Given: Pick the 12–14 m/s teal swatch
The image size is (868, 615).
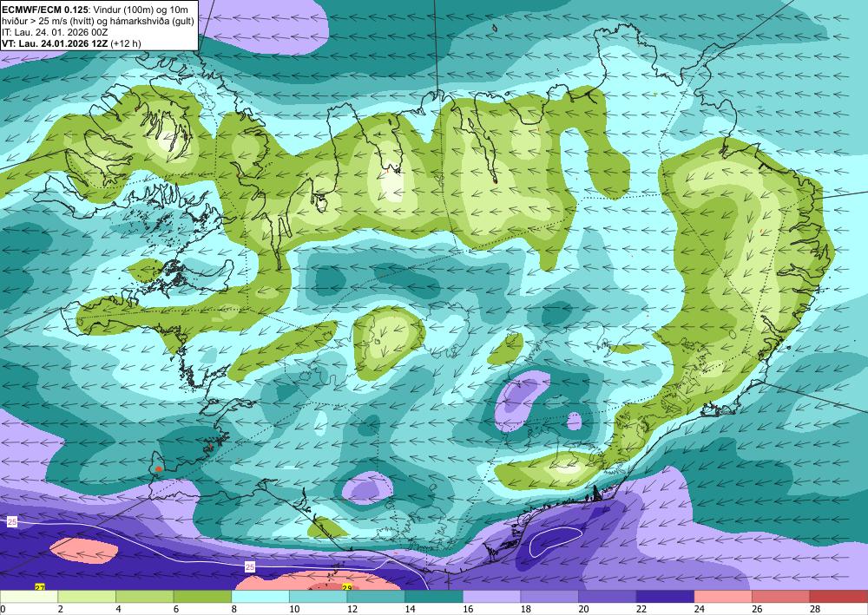Looking at the screenshot, I should coord(376,597).
